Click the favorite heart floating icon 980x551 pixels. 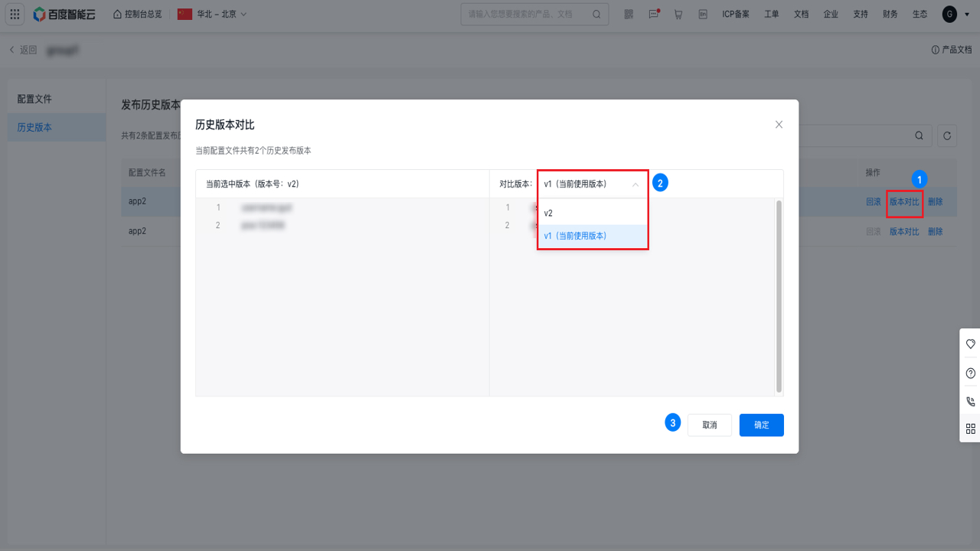pos(970,344)
